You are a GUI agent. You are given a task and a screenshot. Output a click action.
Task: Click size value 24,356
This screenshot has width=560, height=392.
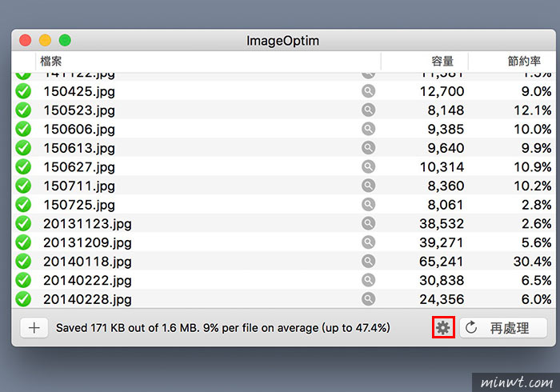442,300
